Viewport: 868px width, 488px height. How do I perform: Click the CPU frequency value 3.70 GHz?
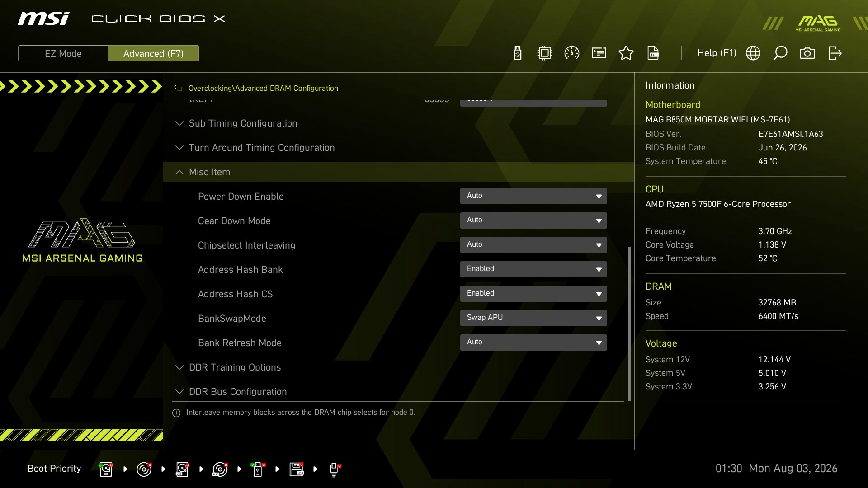(x=775, y=231)
